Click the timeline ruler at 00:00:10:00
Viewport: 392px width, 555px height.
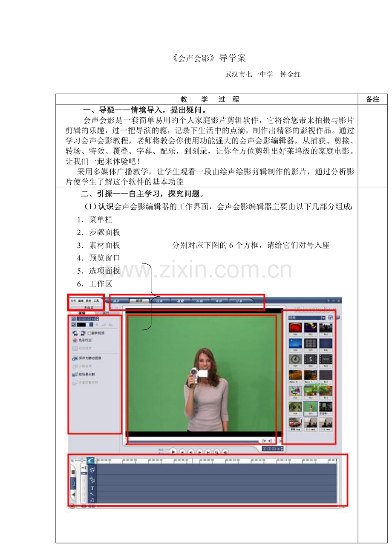pyautogui.click(x=233, y=460)
